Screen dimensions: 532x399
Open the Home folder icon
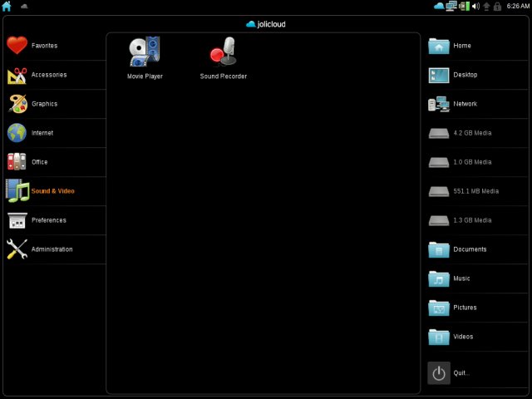click(439, 46)
